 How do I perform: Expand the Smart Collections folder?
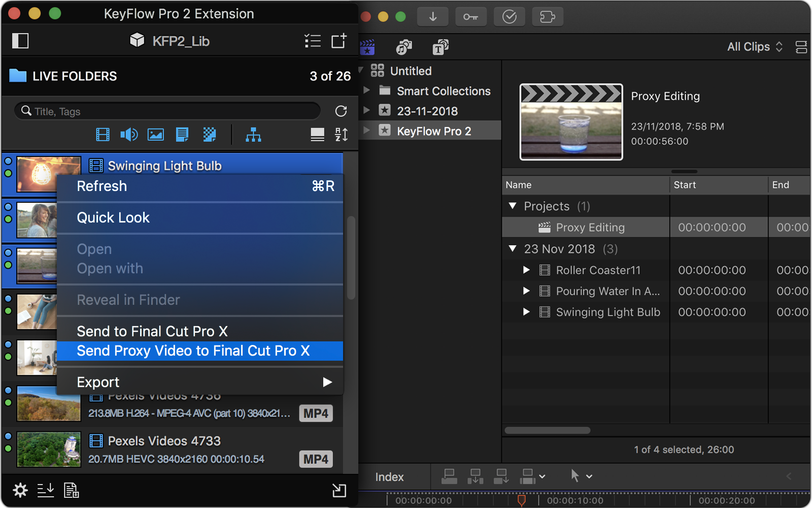366,90
